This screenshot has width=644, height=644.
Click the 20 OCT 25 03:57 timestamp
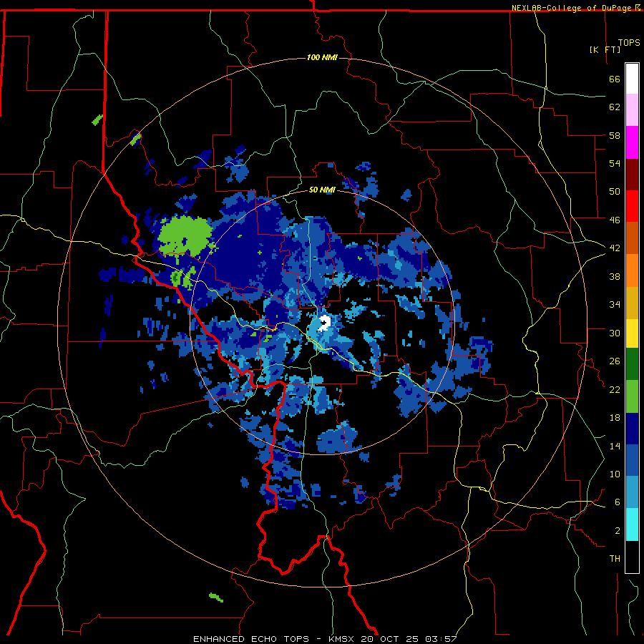[x=409, y=639]
